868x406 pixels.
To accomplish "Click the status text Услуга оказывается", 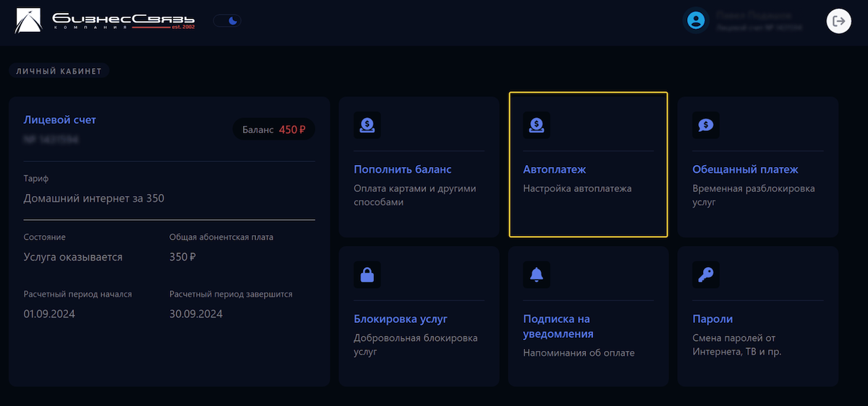I will point(73,257).
